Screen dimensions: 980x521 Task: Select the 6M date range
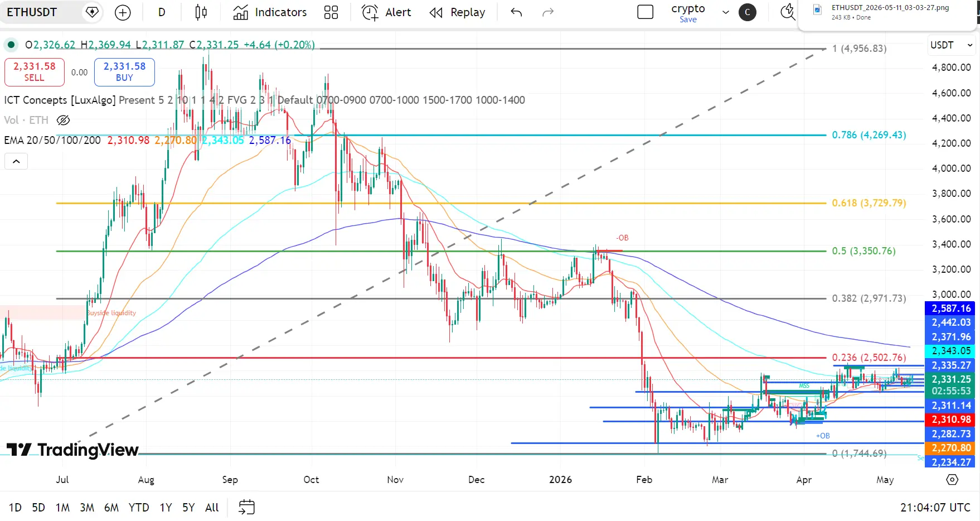click(111, 508)
